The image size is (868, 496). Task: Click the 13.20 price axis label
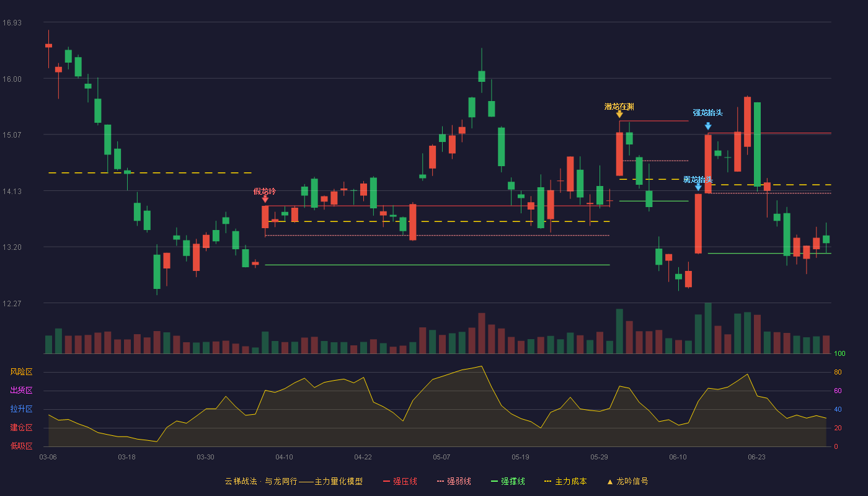[x=12, y=247]
